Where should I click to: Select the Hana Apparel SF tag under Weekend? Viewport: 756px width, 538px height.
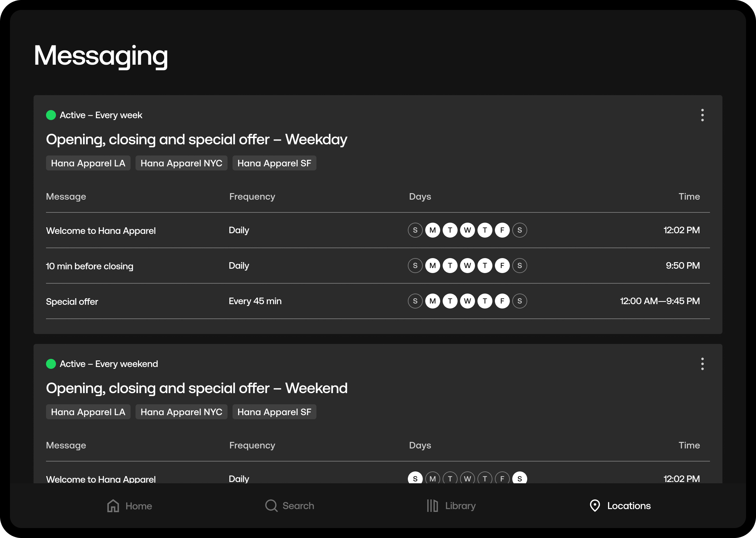(x=274, y=412)
